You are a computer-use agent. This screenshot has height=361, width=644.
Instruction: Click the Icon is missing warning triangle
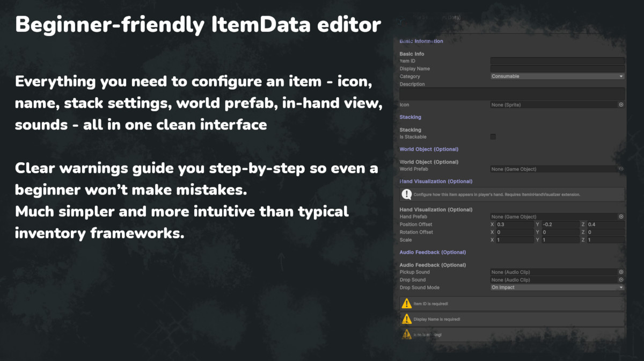[x=407, y=334]
